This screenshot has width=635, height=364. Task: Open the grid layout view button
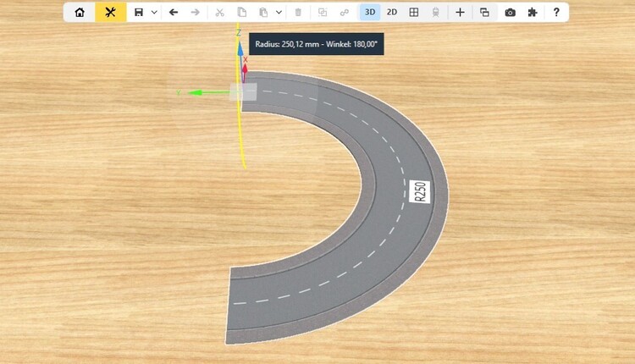[414, 13]
